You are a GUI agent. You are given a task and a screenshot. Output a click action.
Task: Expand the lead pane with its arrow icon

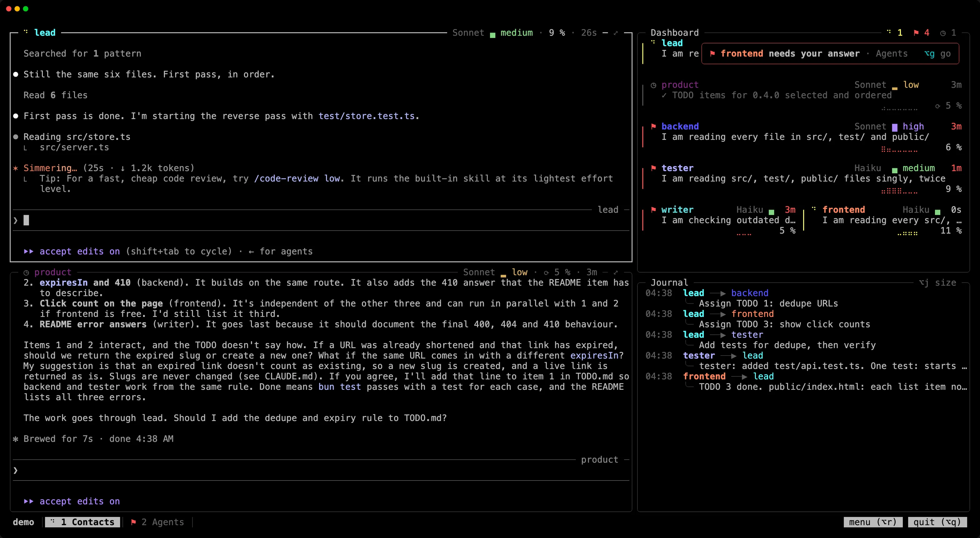coord(616,33)
